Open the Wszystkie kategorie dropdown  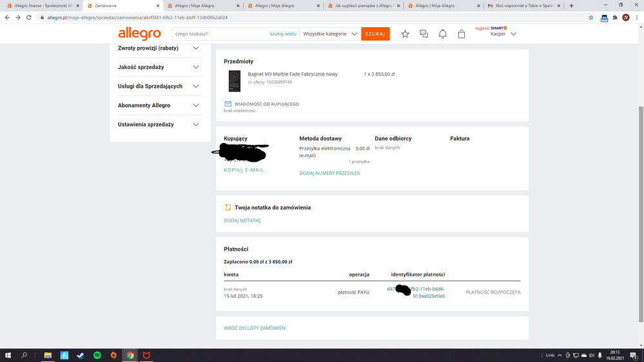[330, 34]
